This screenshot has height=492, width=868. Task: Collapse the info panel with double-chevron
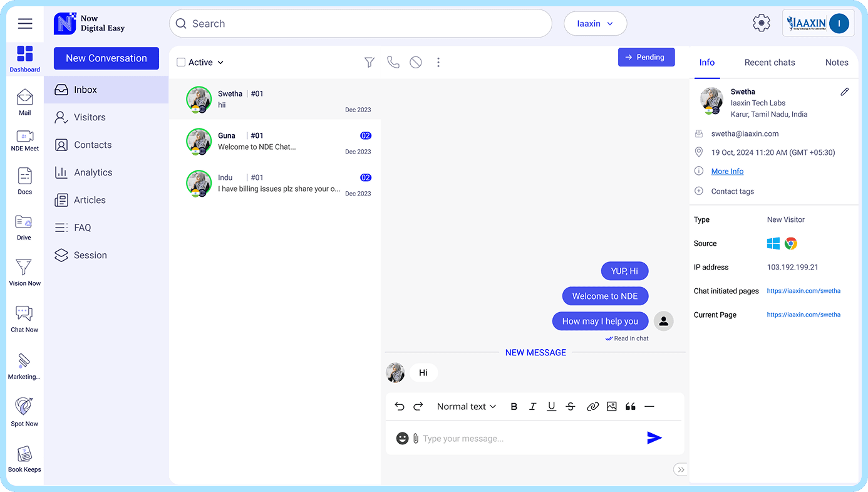(x=680, y=469)
